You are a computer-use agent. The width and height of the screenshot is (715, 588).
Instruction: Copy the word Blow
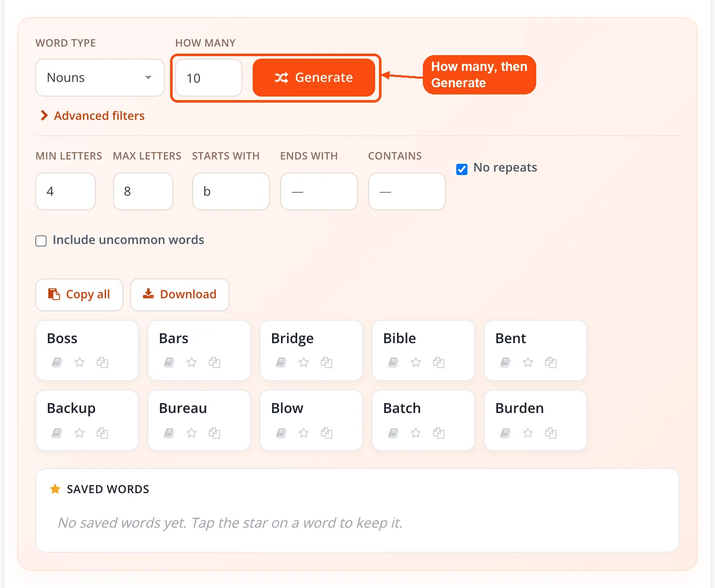coord(326,433)
